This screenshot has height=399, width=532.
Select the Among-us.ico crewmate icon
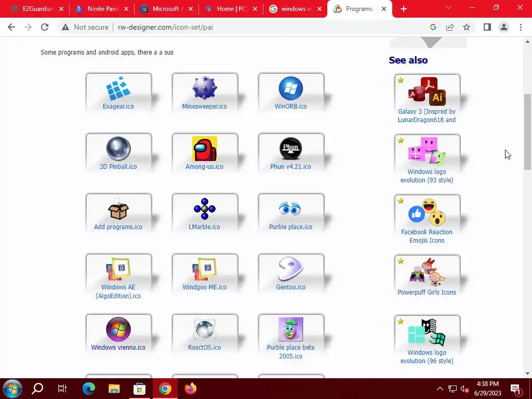click(205, 149)
